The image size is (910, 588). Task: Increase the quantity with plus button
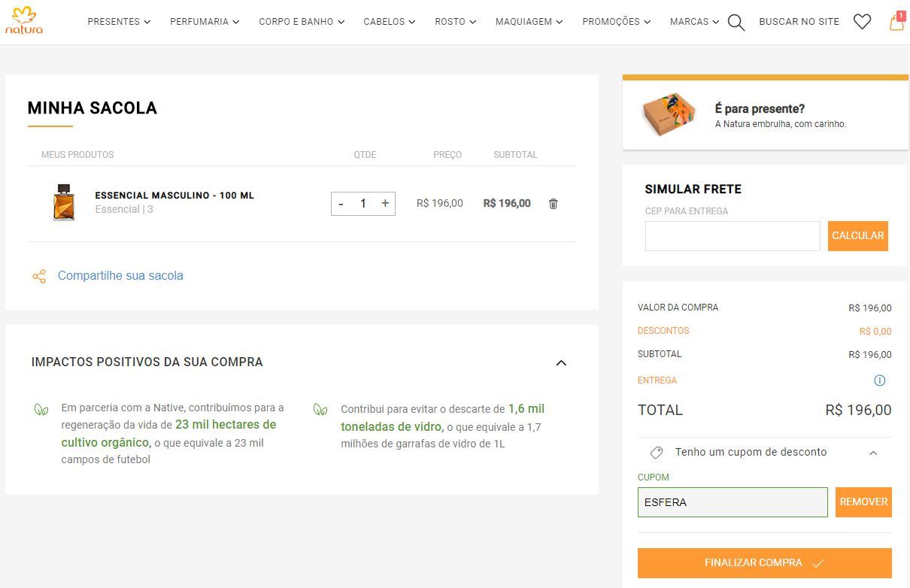pos(385,203)
